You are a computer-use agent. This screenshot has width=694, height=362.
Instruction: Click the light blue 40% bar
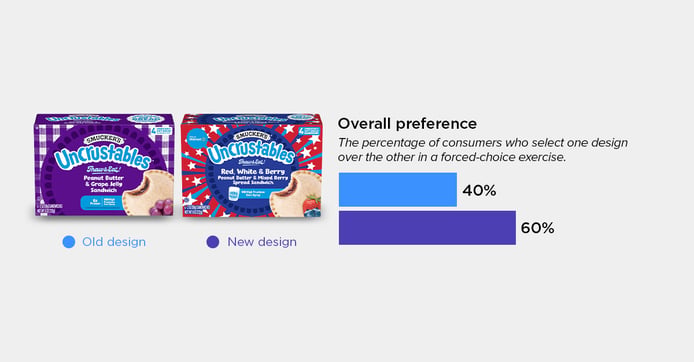397,189
